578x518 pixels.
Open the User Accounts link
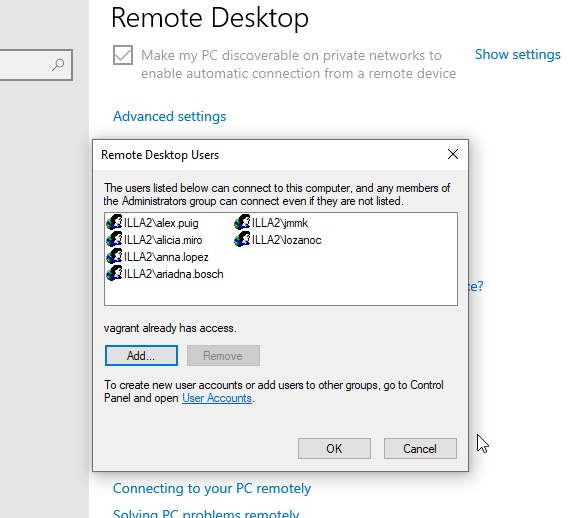pos(217,398)
